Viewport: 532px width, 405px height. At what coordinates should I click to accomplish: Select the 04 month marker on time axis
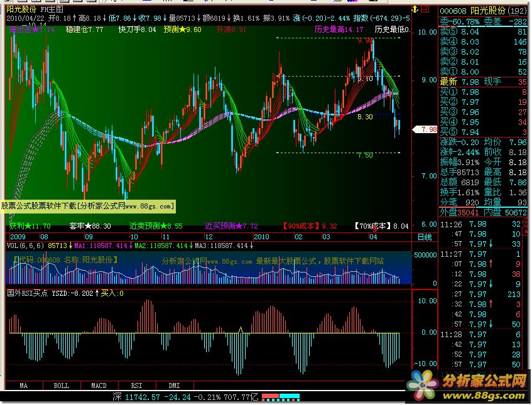[373, 237]
